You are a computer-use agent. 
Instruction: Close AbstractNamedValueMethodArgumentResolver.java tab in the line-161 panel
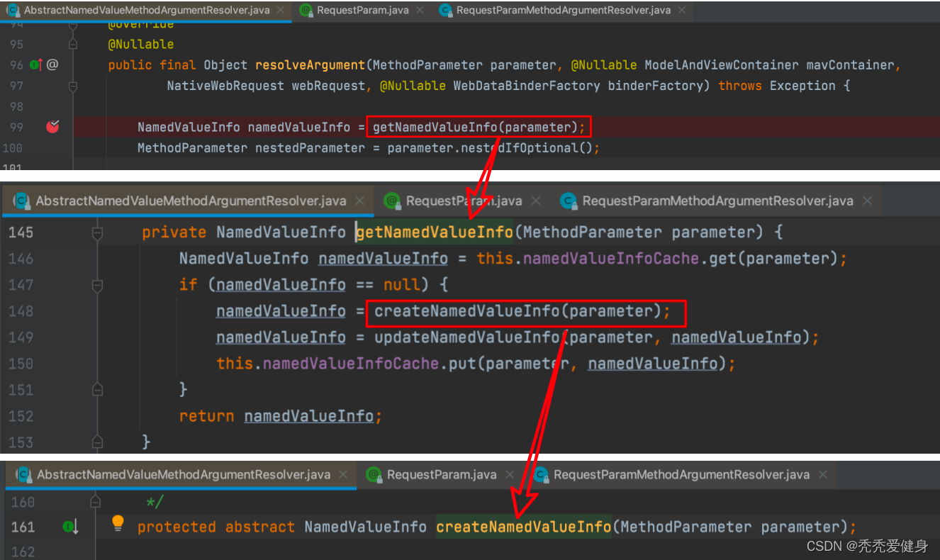[344, 474]
